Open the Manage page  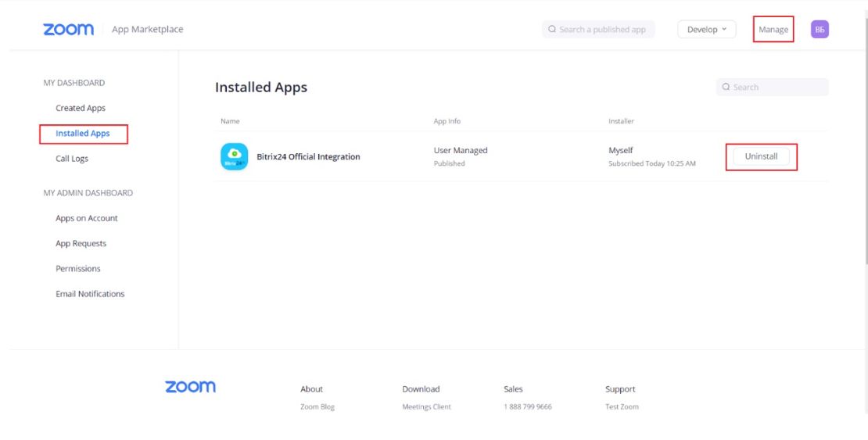pyautogui.click(x=773, y=30)
